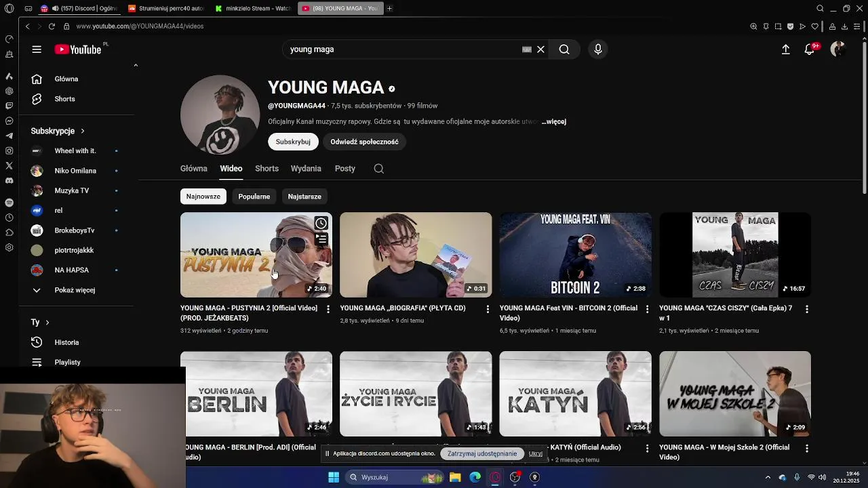Collapse sidebar panel up arrow

coord(136,65)
